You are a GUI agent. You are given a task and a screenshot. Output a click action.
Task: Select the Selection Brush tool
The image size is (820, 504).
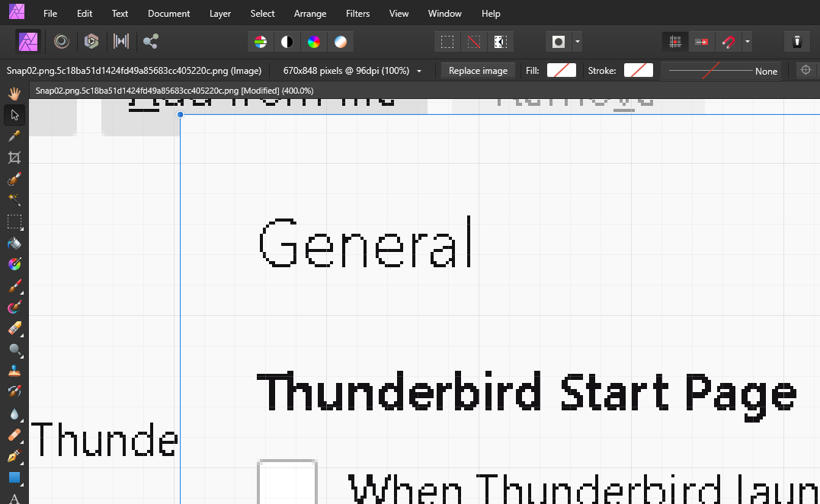pyautogui.click(x=14, y=179)
